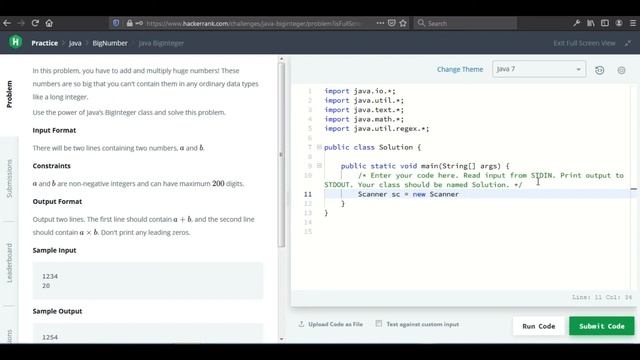Click the search magnifier icon

pos(421,23)
